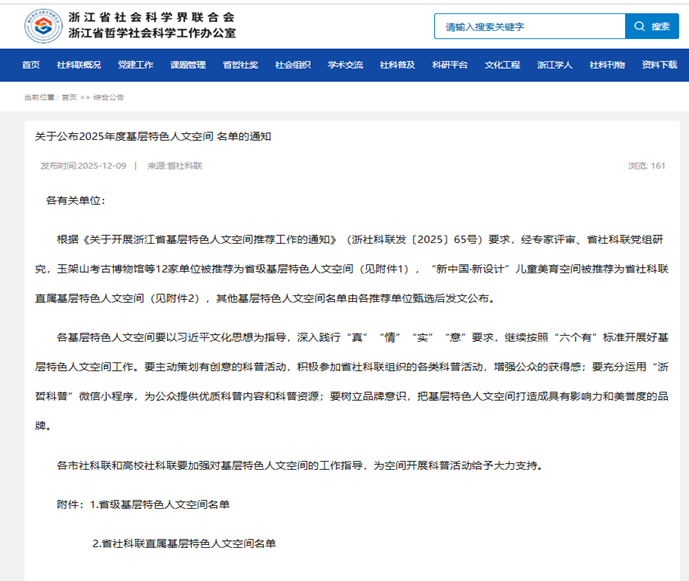Screen dimensions: 689x581
Task: Open attachment 1 省级基层特色人文空间名单
Action: 163,504
